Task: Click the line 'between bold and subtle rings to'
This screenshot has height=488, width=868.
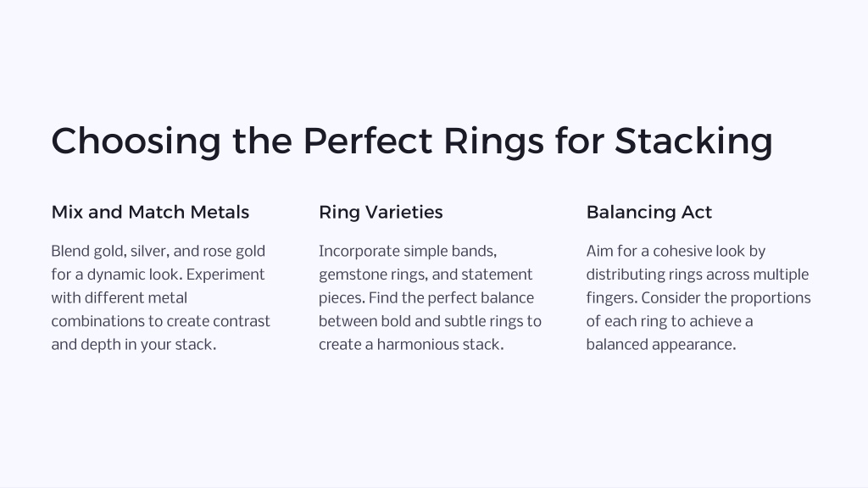Action: 430,321
